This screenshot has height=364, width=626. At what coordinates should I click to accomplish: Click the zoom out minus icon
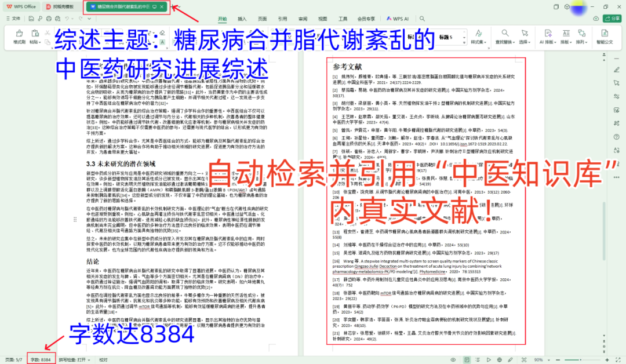click(558, 360)
